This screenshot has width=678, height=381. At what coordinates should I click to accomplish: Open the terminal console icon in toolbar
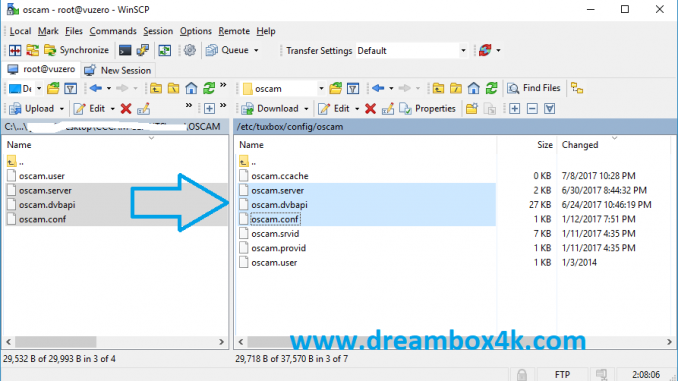tap(125, 50)
